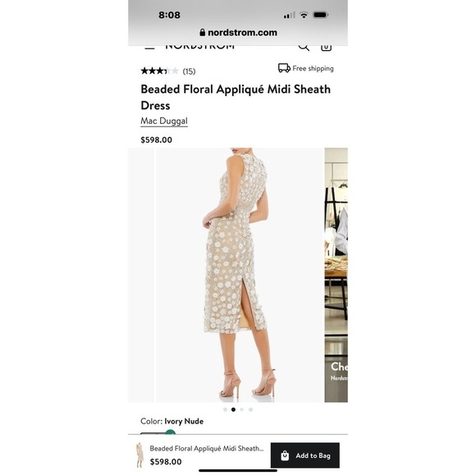The height and width of the screenshot is (476, 476).
Task: Tap the small dress thumbnail in bottom bar
Action: point(140,455)
